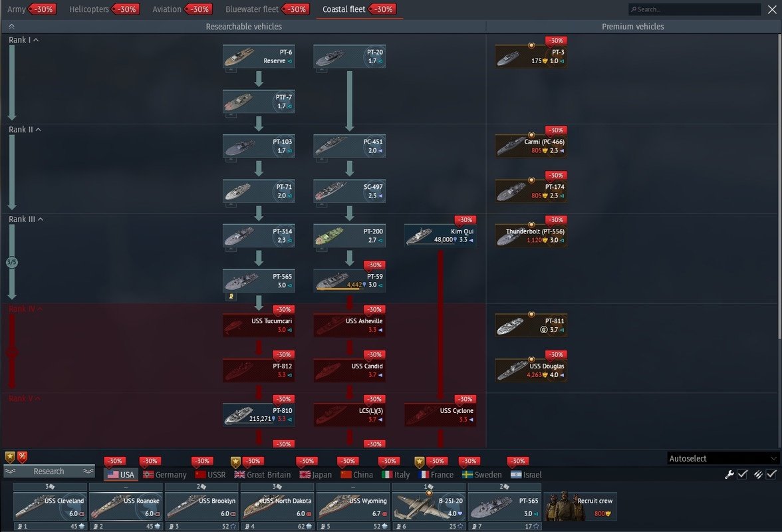
Task: Collapse the Rank I section
Action: pos(23,40)
